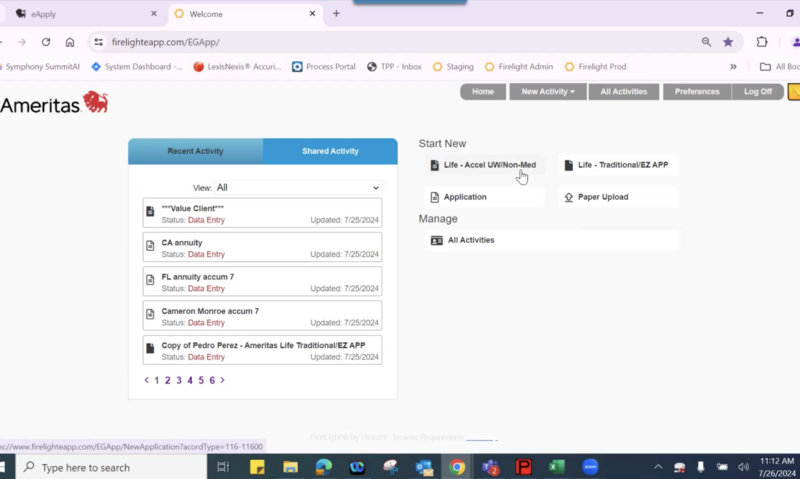Open Excel from taskbar

point(557,467)
